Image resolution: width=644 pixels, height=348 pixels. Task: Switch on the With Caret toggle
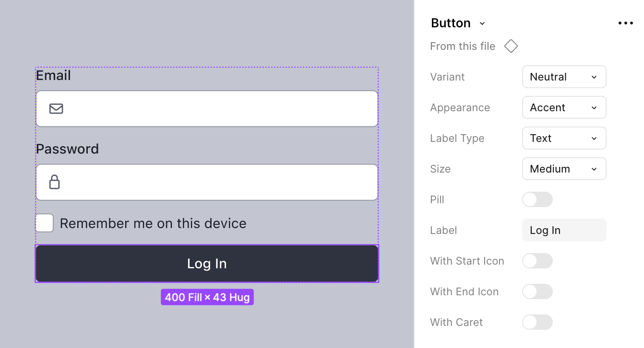tap(537, 322)
